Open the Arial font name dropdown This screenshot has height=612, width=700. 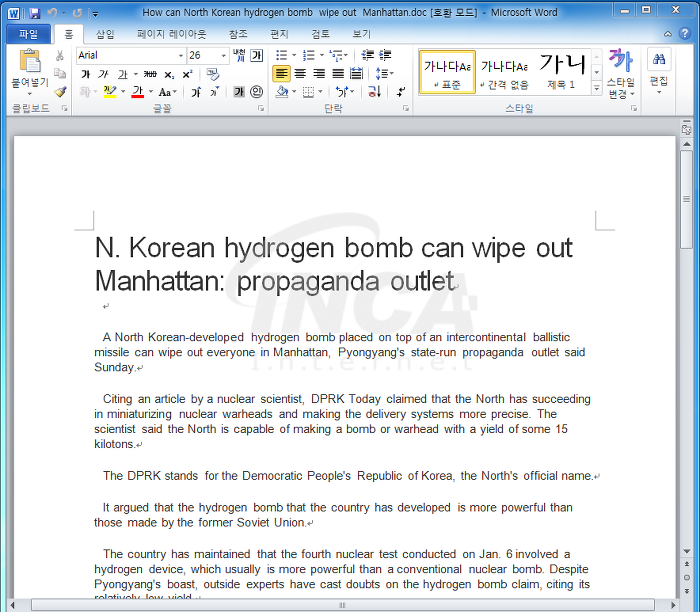click(180, 56)
